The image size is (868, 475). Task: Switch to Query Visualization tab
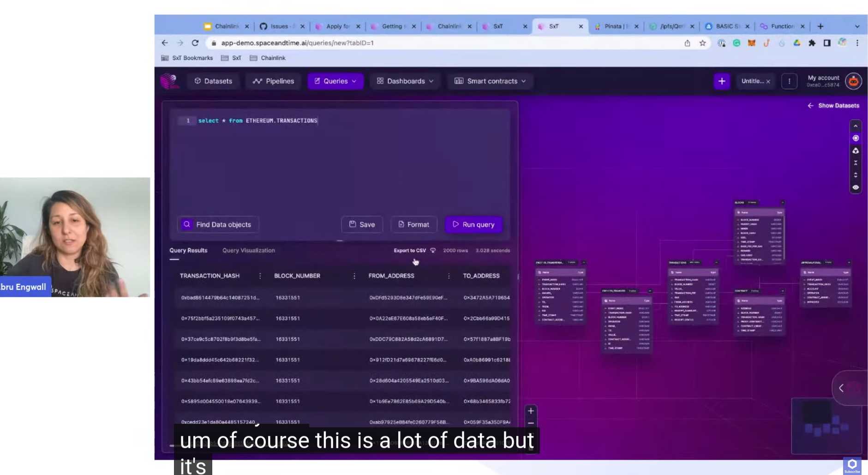pyautogui.click(x=249, y=250)
